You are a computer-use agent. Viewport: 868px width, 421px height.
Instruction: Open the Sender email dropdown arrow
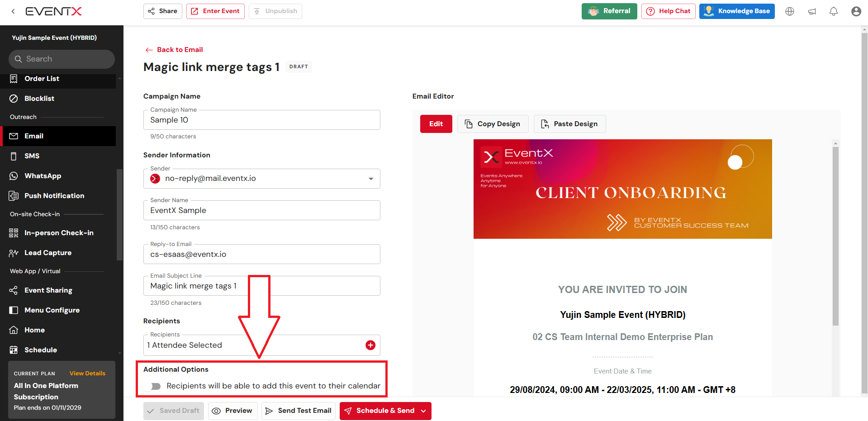point(371,179)
